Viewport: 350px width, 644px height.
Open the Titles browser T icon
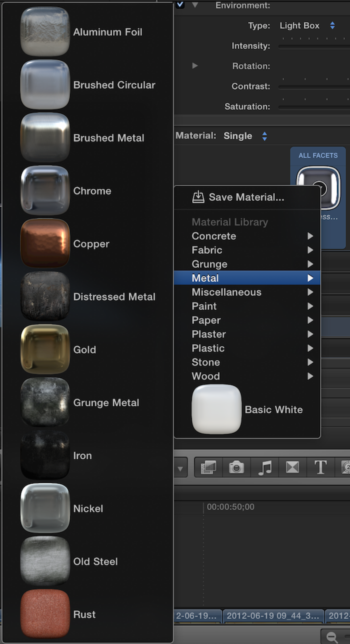320,467
